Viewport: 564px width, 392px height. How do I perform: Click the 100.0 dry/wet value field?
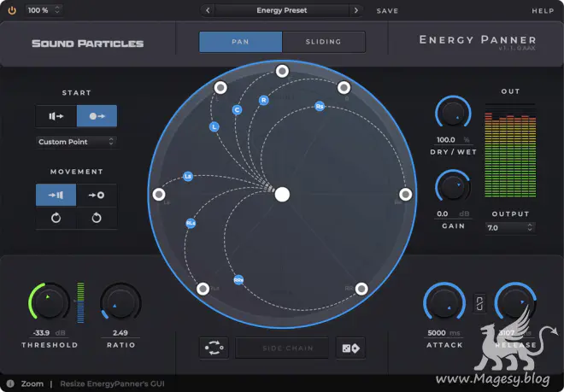(x=453, y=140)
